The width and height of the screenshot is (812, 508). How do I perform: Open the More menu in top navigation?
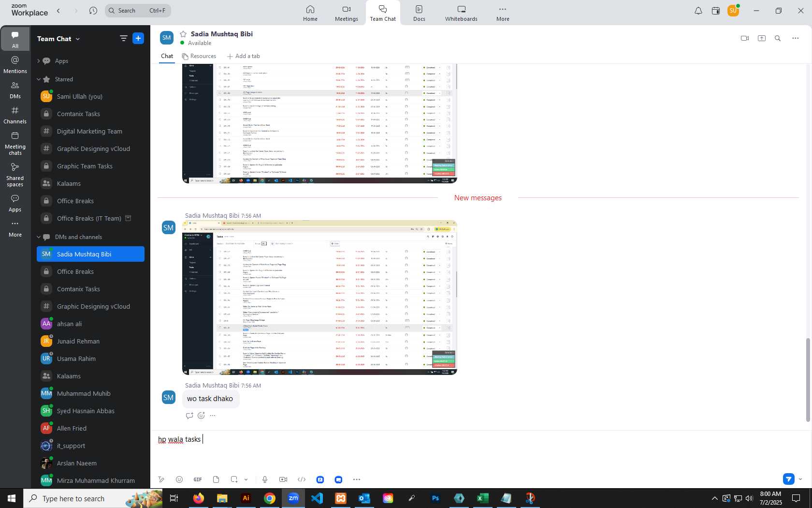503,13
